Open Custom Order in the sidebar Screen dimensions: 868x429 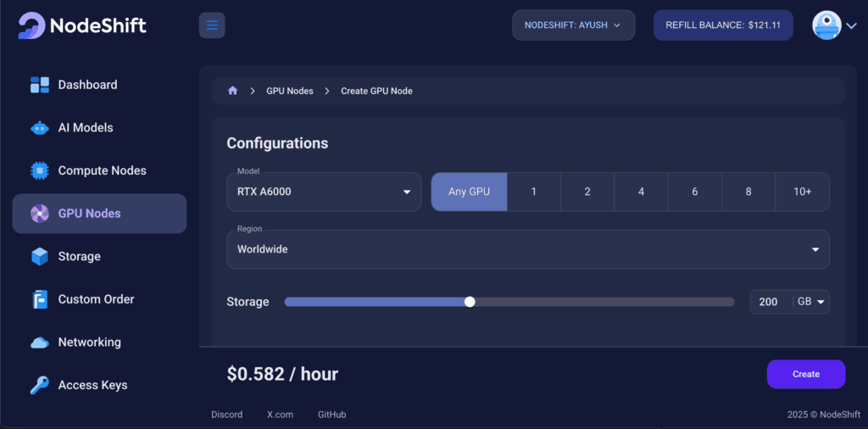coord(96,299)
